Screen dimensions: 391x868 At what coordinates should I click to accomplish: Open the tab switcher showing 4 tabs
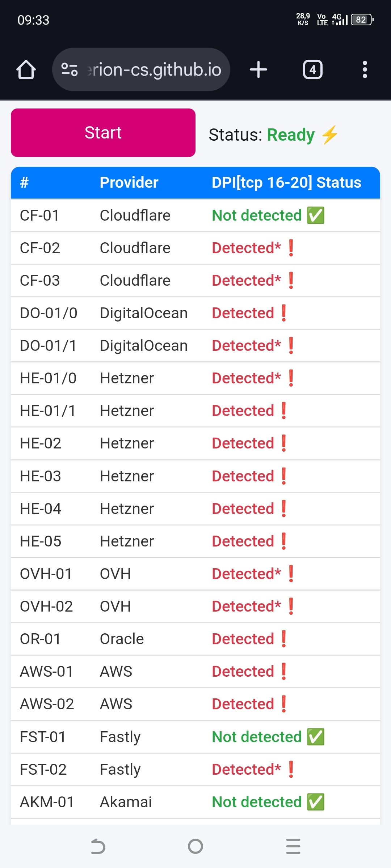coord(313,69)
